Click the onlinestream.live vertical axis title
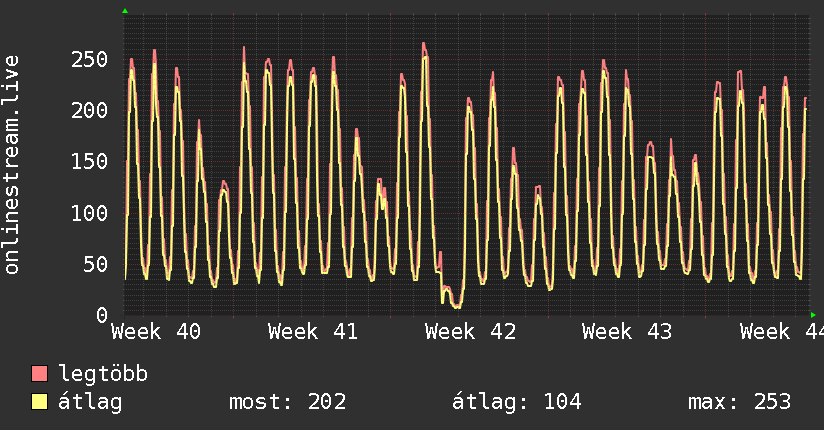The width and height of the screenshot is (824, 430). 12,165
